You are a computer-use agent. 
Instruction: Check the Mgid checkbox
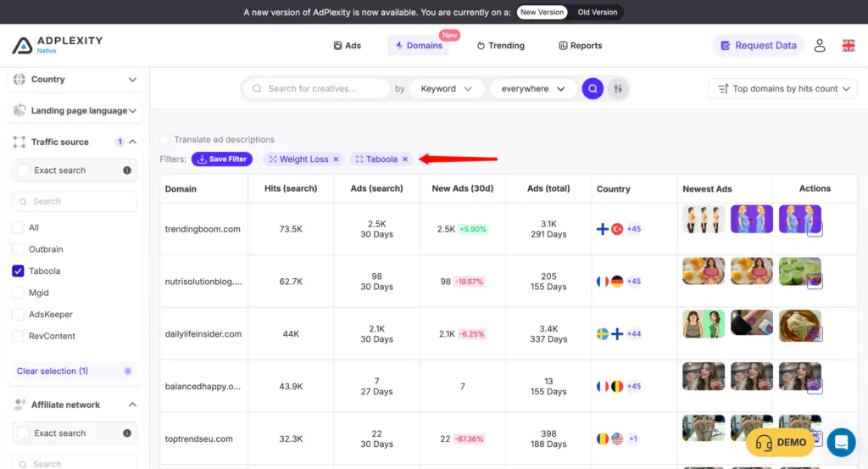pyautogui.click(x=18, y=293)
